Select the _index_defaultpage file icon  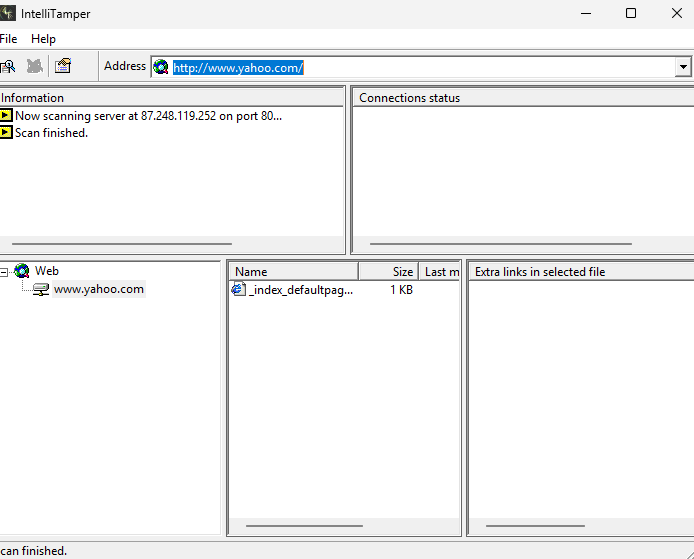pyautogui.click(x=239, y=289)
